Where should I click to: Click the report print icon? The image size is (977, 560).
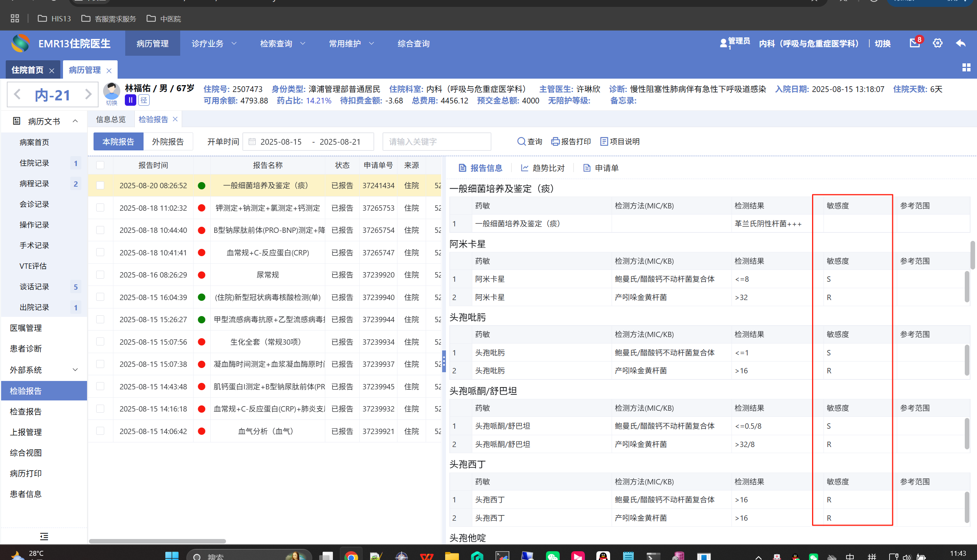(x=555, y=142)
